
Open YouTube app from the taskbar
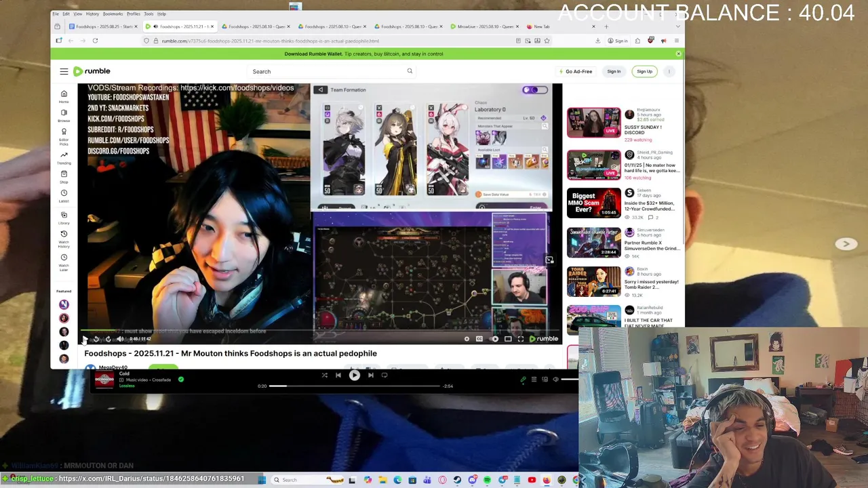pos(532,480)
